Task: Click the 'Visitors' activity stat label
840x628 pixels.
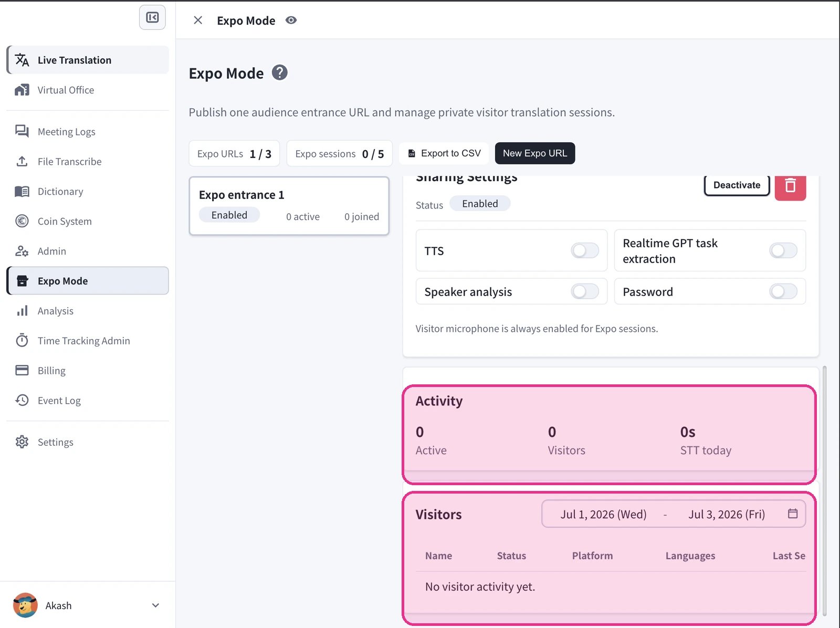Action: 566,450
